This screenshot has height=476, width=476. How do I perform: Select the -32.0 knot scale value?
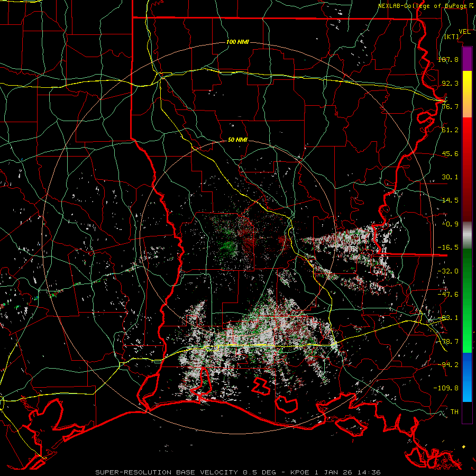pyautogui.click(x=448, y=271)
